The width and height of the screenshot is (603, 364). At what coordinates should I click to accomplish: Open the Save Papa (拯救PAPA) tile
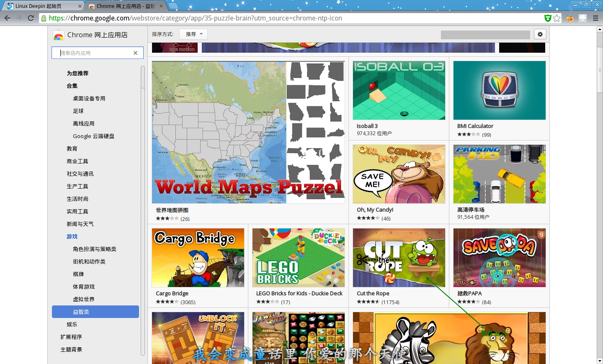tap(500, 266)
